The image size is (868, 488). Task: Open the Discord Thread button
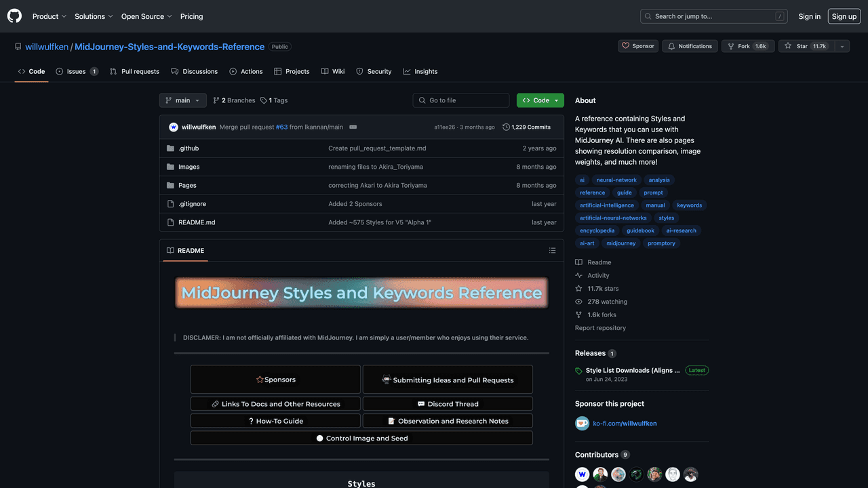tap(448, 404)
